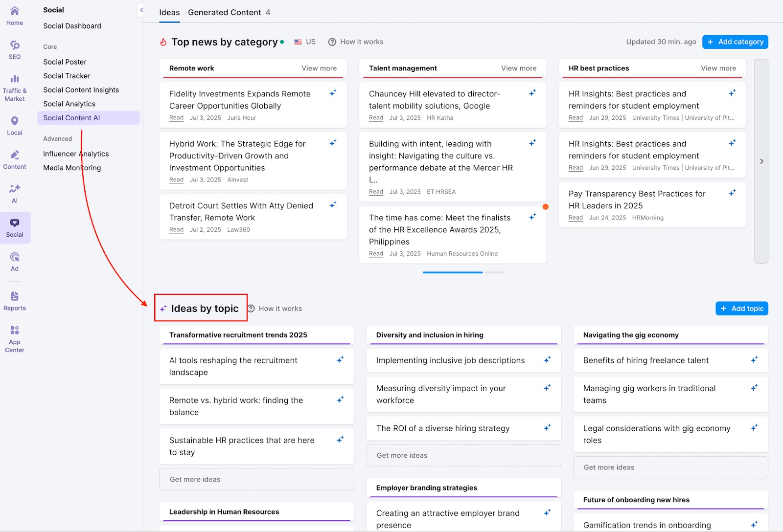Image resolution: width=783 pixels, height=532 pixels.
Task: Collapse the Social side menu chevron
Action: 141,10
